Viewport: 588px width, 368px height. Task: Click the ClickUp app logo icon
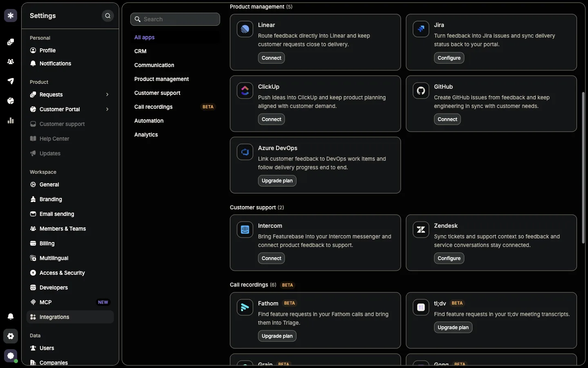245,91
